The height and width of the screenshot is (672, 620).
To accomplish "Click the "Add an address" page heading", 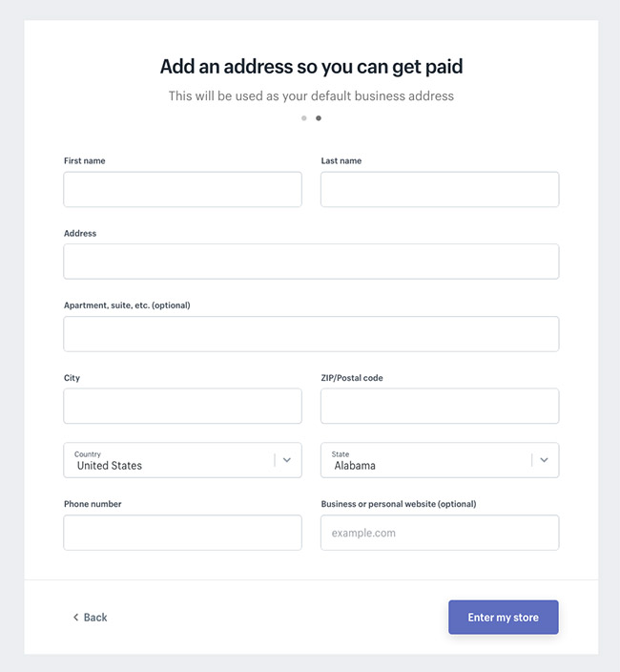I will click(311, 66).
